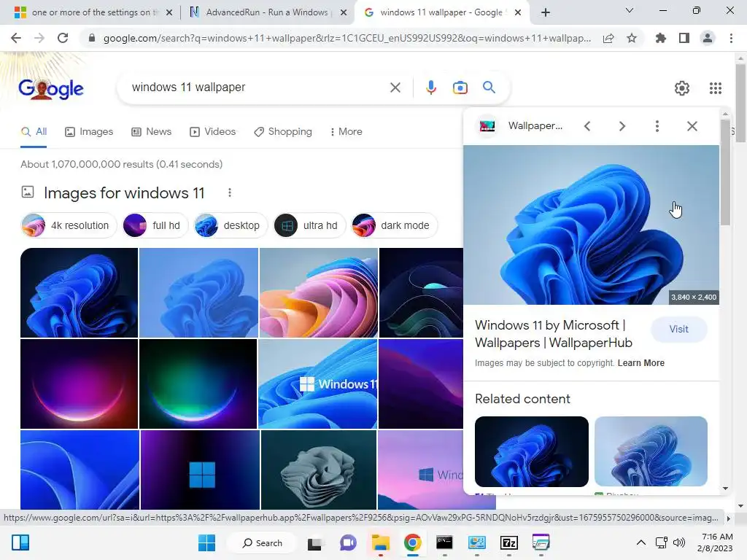Open Google quick settings gear
Screen dimensions: 747x560
pyautogui.click(x=682, y=88)
